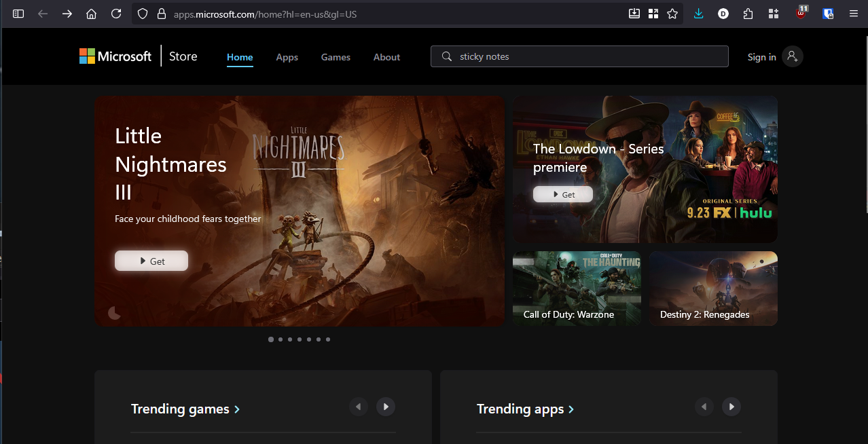The height and width of the screenshot is (444, 868).
Task: Switch to the Apps tab
Action: pyautogui.click(x=287, y=57)
